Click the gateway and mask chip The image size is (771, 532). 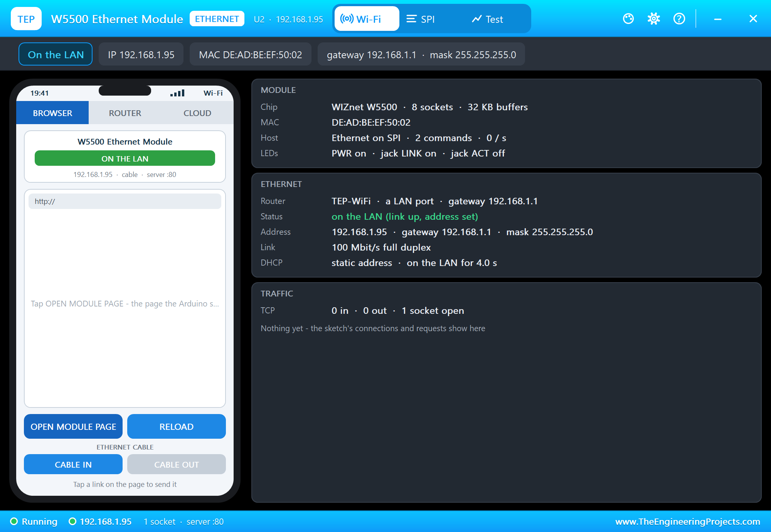coord(421,54)
